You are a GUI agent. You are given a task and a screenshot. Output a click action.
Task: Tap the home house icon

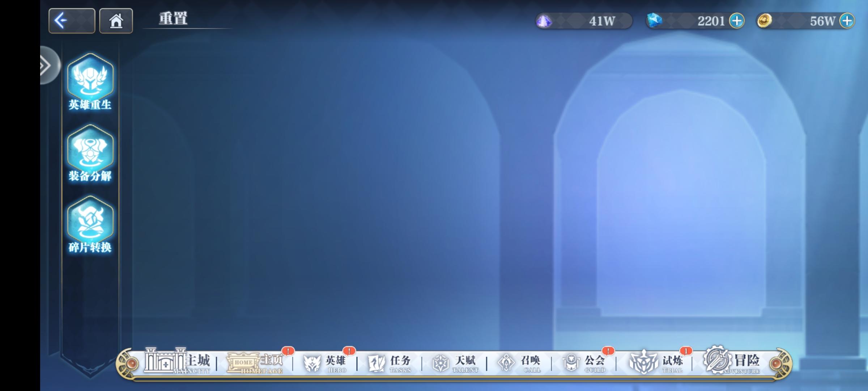(x=116, y=21)
